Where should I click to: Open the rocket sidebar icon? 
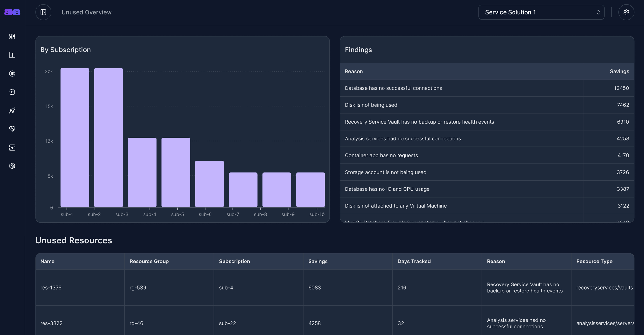click(12, 110)
